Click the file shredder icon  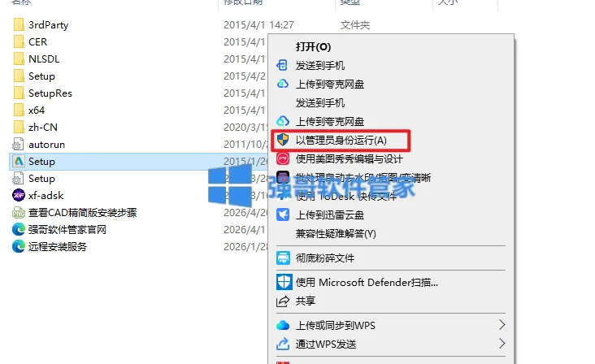(x=283, y=258)
